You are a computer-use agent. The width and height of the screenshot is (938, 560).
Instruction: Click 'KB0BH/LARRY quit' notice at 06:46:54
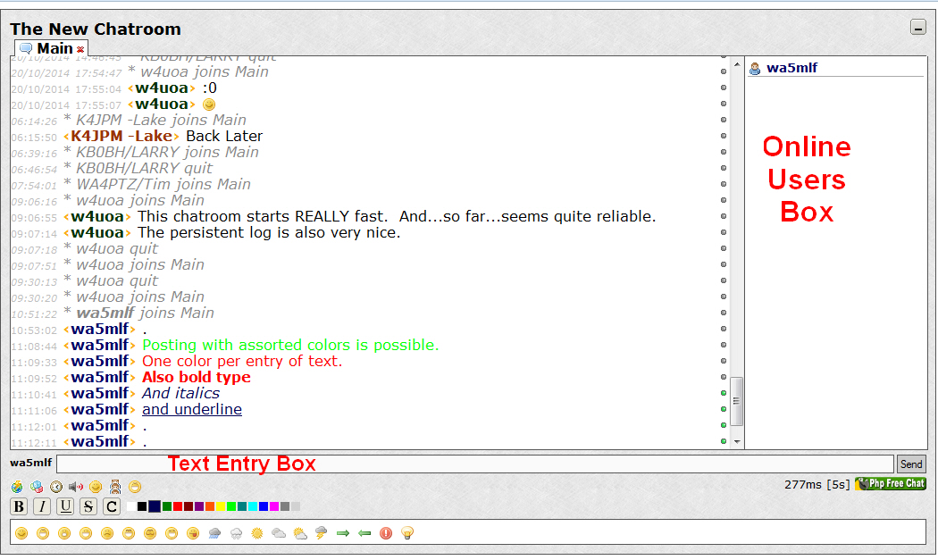click(138, 169)
